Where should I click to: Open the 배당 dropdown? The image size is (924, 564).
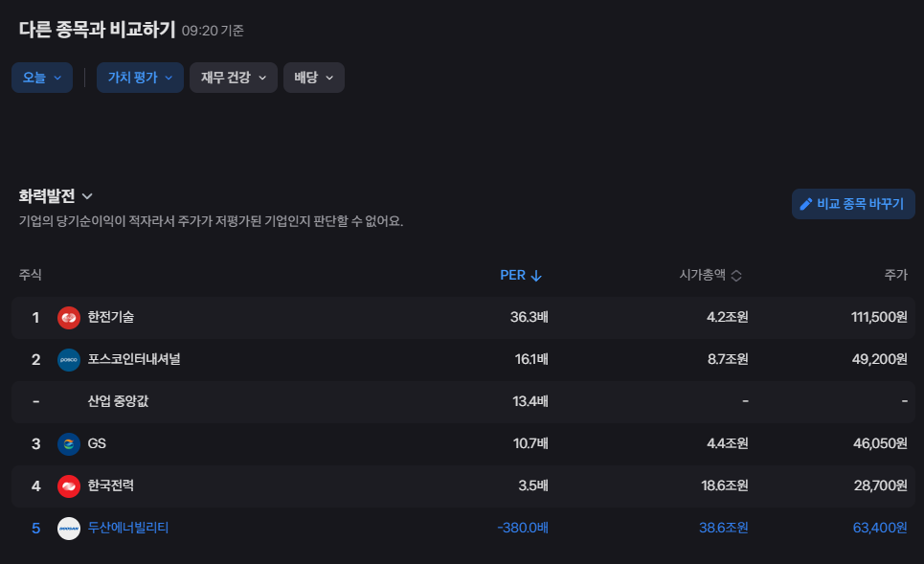[x=314, y=78]
